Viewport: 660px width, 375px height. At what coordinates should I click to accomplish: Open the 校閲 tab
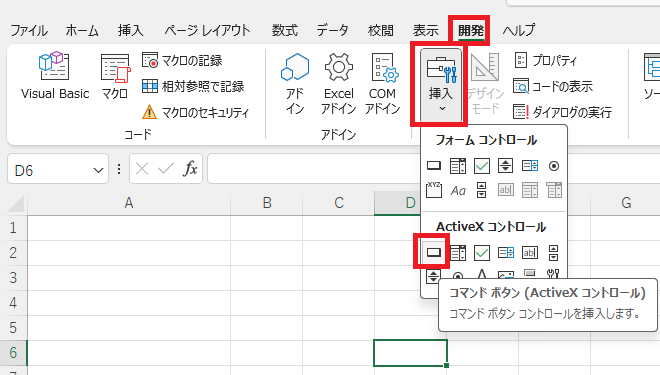point(381,30)
